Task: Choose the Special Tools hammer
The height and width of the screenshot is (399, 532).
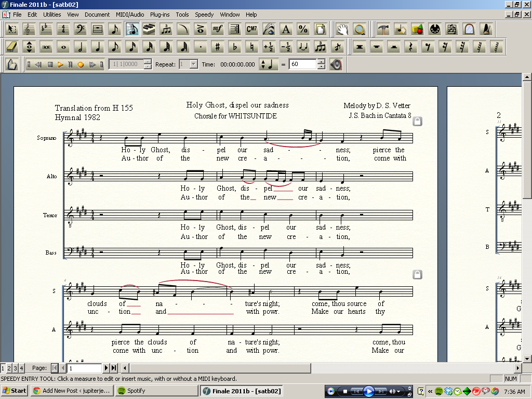Action: (x=383, y=29)
